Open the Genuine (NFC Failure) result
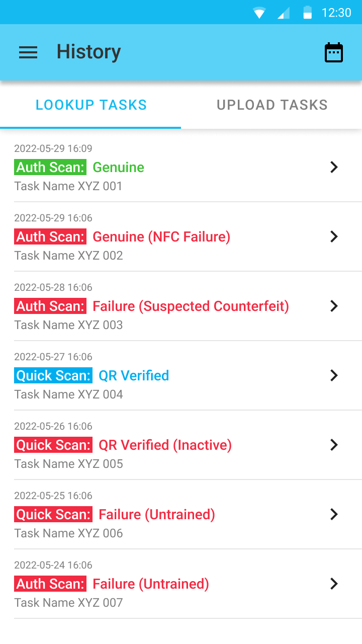The height and width of the screenshot is (644, 362). [161, 236]
